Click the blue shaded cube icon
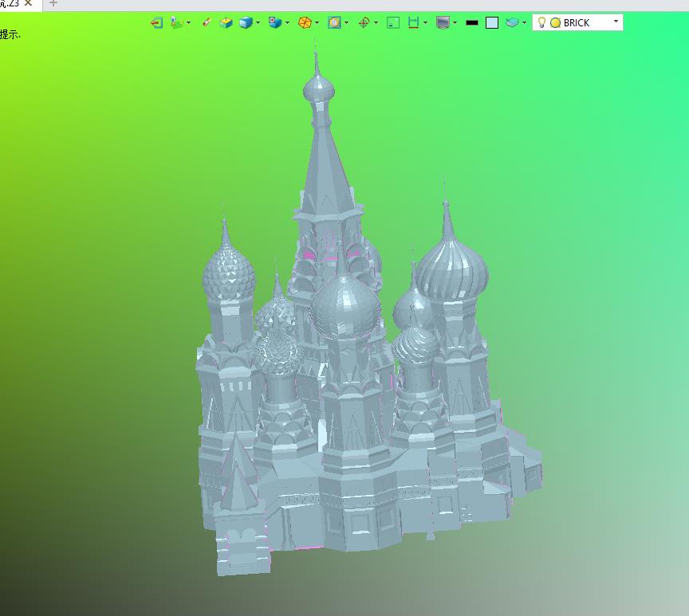This screenshot has width=689, height=616. pos(246,22)
